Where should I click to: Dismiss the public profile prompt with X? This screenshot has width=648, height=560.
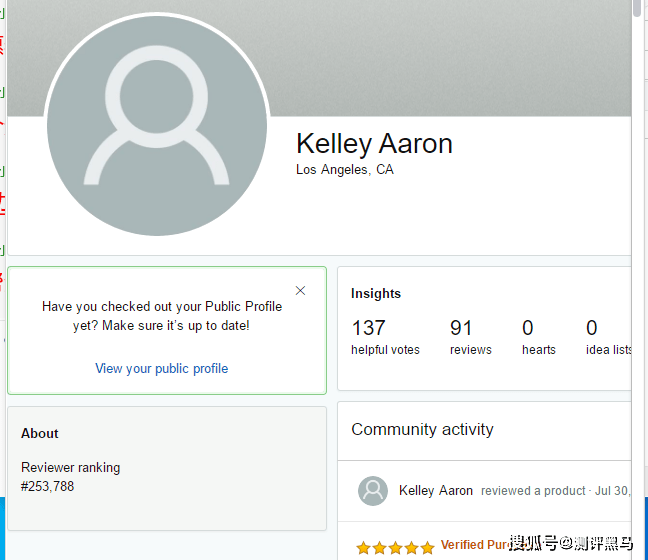[x=300, y=291]
